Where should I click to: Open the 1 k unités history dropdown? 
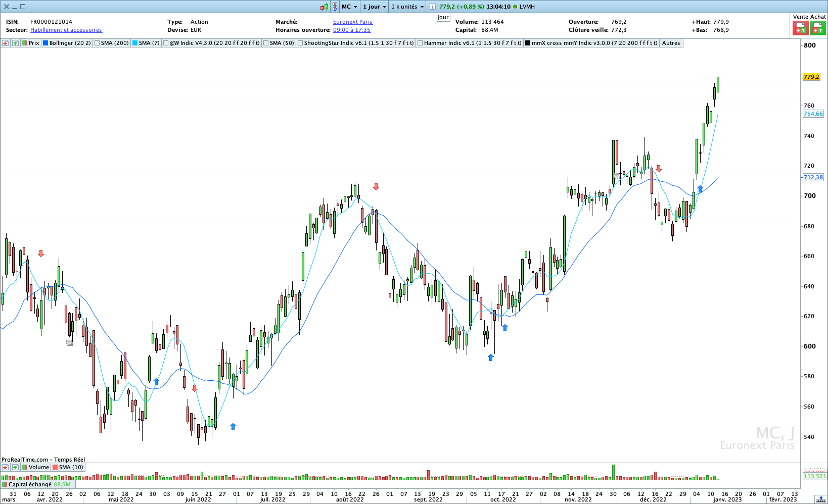[x=407, y=7]
